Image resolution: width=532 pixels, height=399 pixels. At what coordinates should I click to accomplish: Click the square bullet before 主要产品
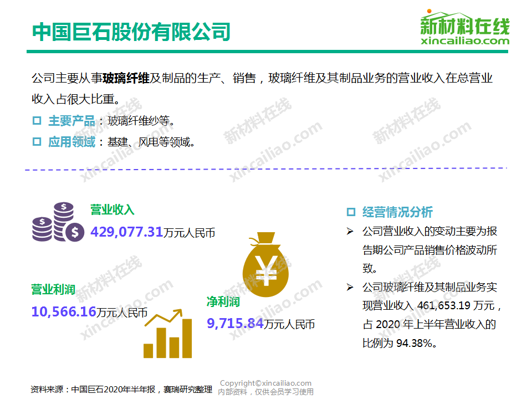[x=37, y=120]
